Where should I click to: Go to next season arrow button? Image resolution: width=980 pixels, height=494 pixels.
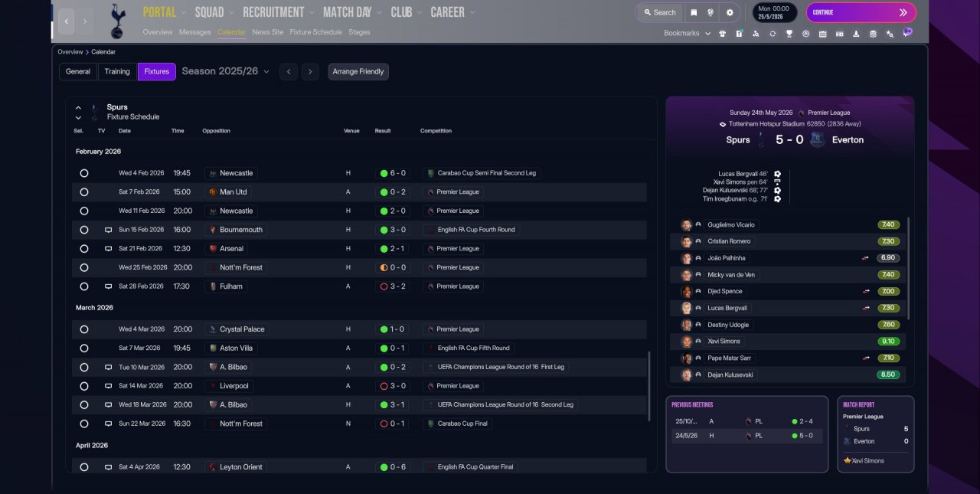(309, 72)
